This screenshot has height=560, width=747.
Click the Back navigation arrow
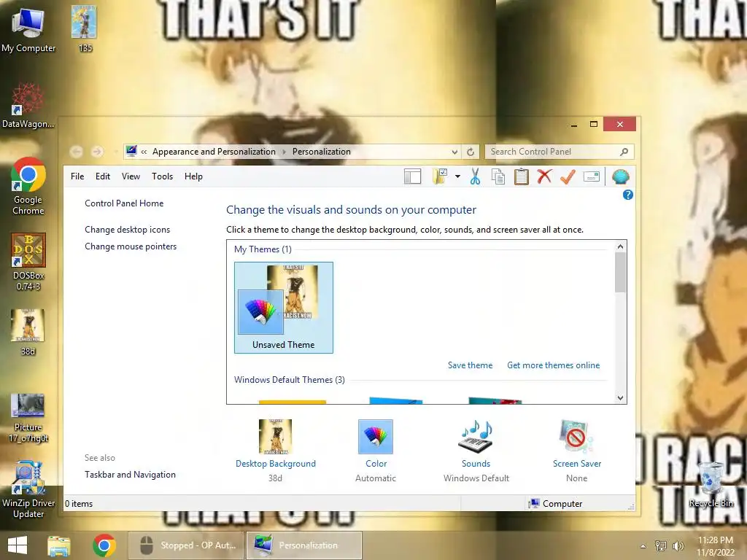click(x=76, y=152)
